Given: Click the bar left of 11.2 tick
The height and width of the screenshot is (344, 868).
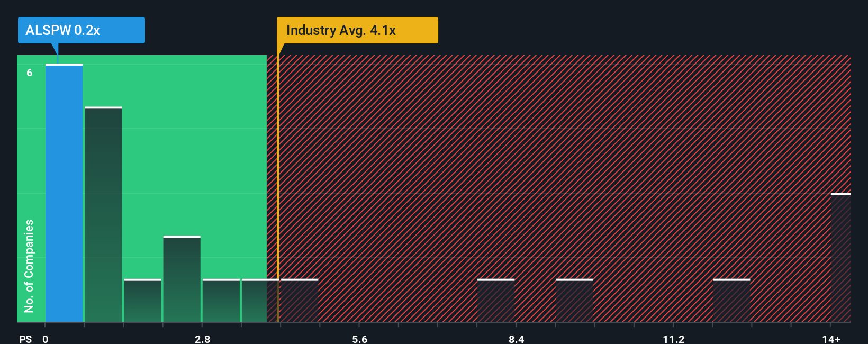Looking at the screenshot, I should pos(574,301).
